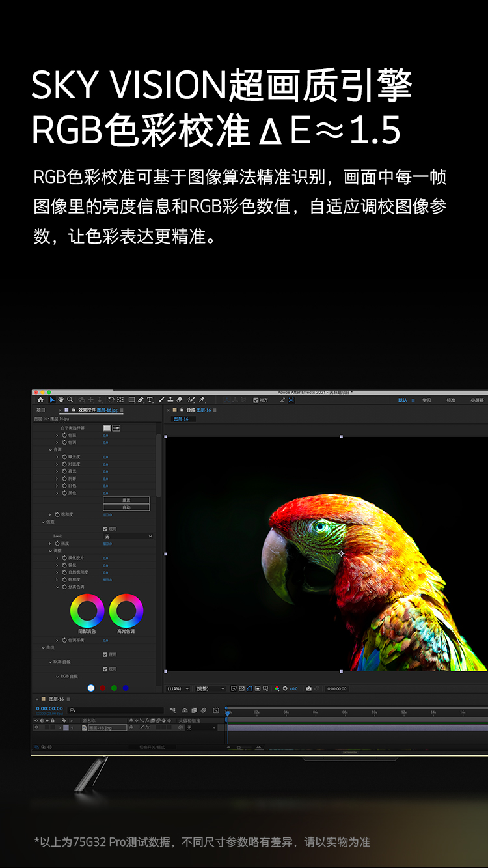Toggle the 现用 checkbox under 创意
488x868 pixels.
coord(105,529)
